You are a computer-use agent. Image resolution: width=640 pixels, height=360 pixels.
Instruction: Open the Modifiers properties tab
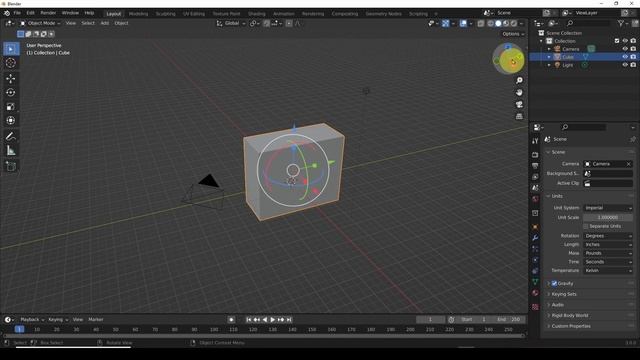point(535,238)
